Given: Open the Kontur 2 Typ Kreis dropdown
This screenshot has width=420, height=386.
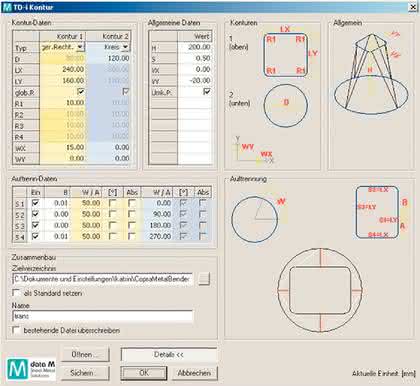Looking at the screenshot, I should [x=125, y=47].
